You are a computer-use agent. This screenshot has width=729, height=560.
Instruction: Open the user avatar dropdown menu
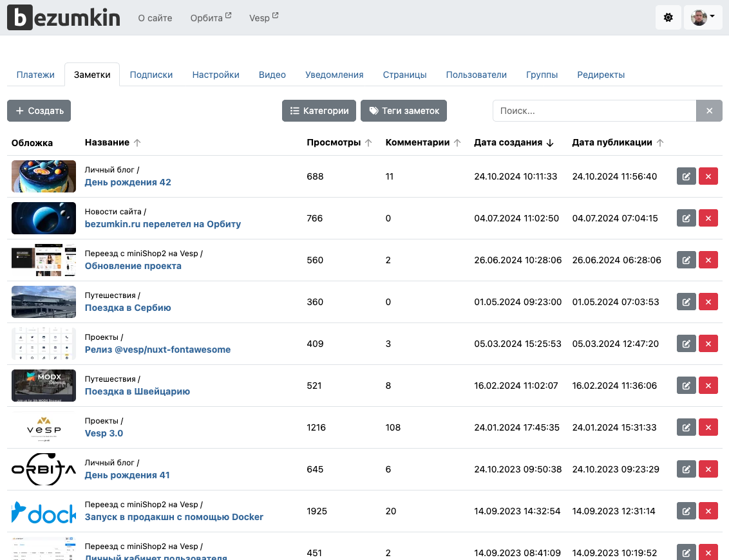coord(703,17)
